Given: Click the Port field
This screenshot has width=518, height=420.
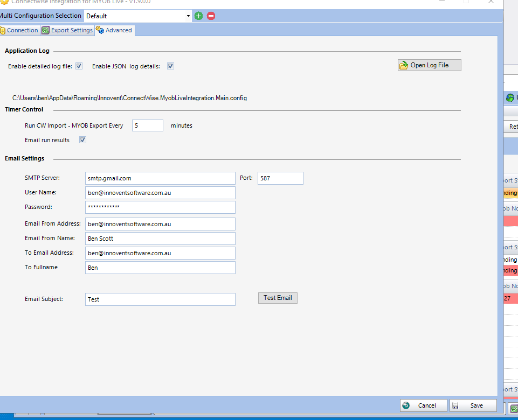Looking at the screenshot, I should (x=280, y=178).
